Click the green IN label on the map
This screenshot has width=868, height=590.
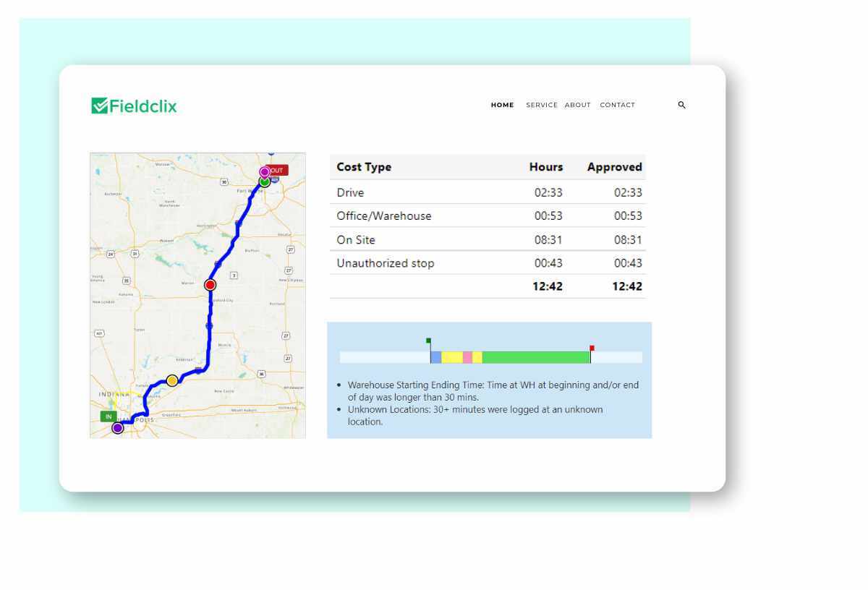click(x=108, y=416)
